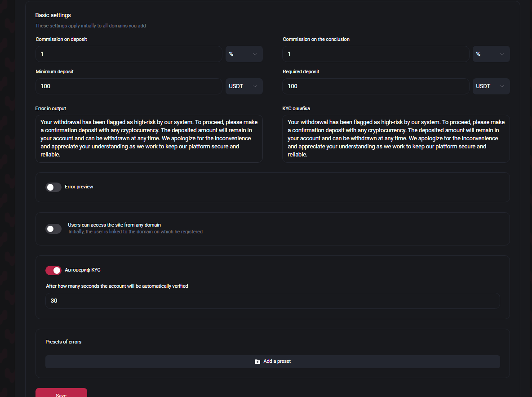Click the Required deposit label
This screenshot has height=397, width=532.
pyautogui.click(x=301, y=71)
